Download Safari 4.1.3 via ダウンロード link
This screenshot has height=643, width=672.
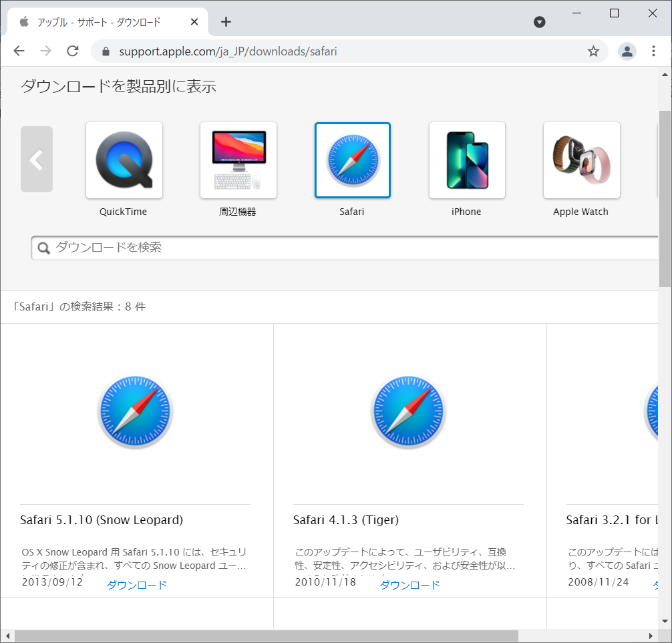pos(409,585)
